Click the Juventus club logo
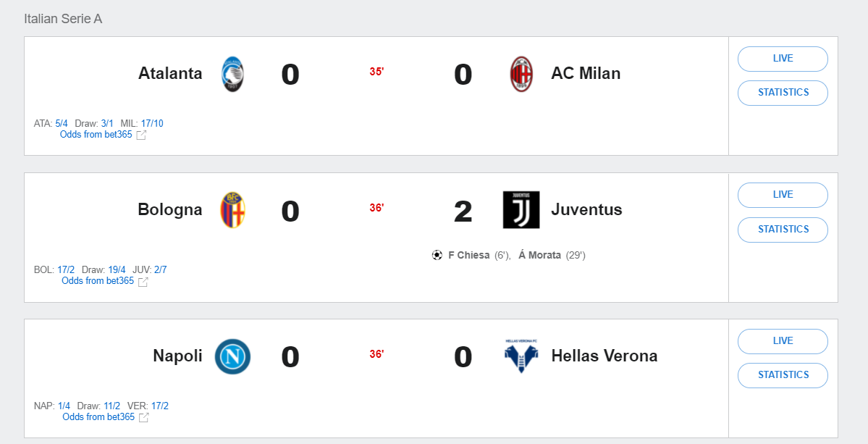868x444 pixels. [521, 210]
